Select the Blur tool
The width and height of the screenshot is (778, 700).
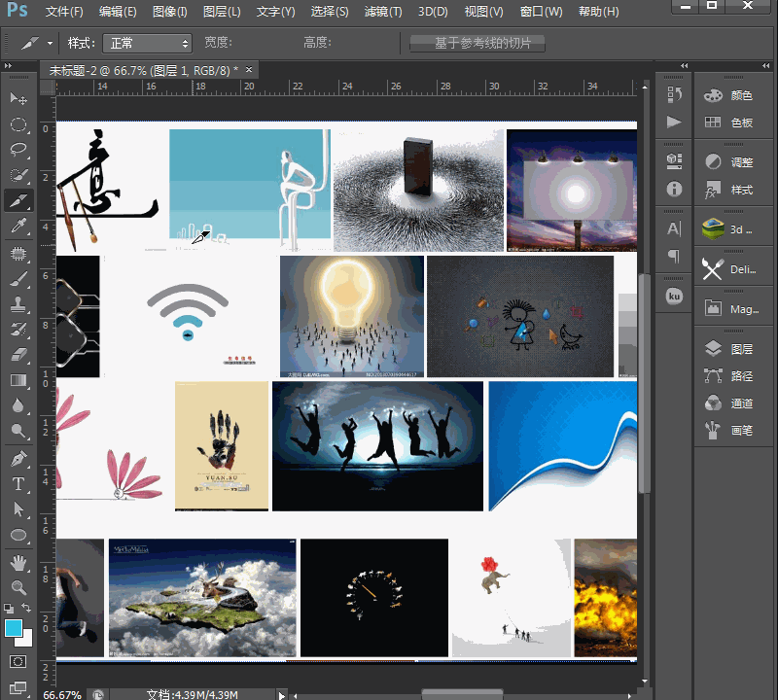[18, 405]
